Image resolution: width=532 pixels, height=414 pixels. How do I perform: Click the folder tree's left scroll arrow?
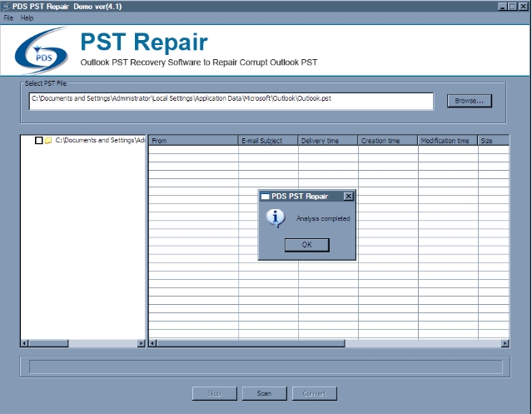pyautogui.click(x=24, y=343)
